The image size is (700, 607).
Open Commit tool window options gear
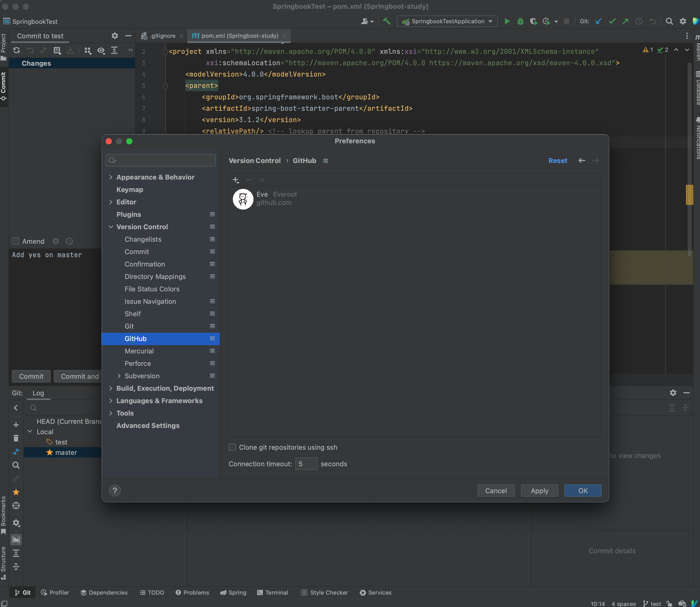(115, 35)
